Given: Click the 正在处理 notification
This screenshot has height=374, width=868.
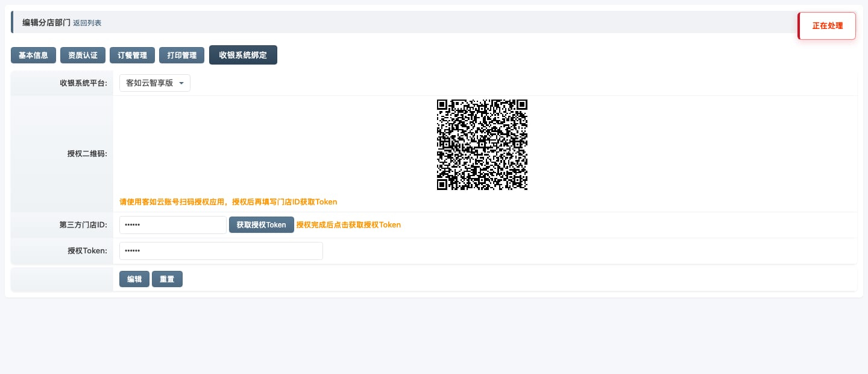Looking at the screenshot, I should point(827,26).
